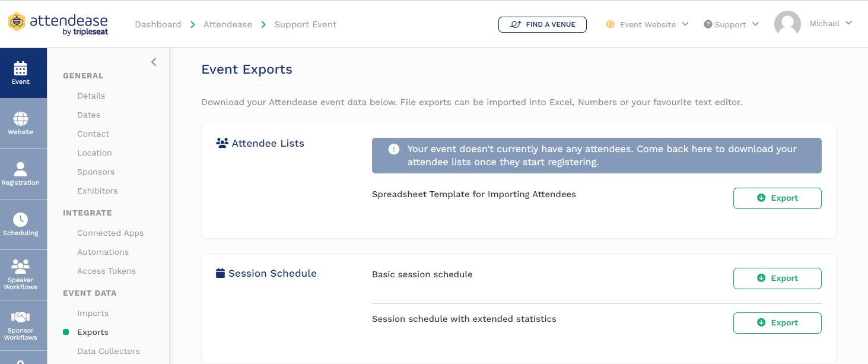Select Connected Apps under Integrate
Viewport: 868px width, 364px height.
[110, 233]
